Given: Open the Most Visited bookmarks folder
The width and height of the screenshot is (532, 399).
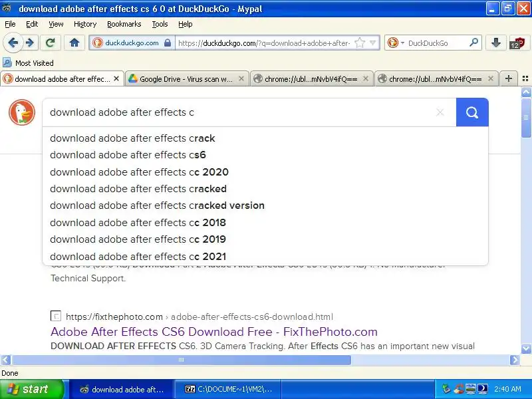Looking at the screenshot, I should 28,63.
